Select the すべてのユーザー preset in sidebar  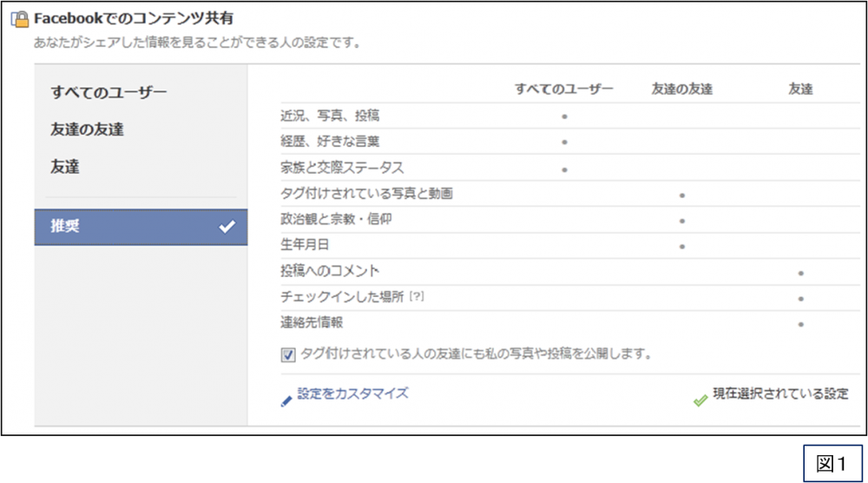pyautogui.click(x=108, y=92)
